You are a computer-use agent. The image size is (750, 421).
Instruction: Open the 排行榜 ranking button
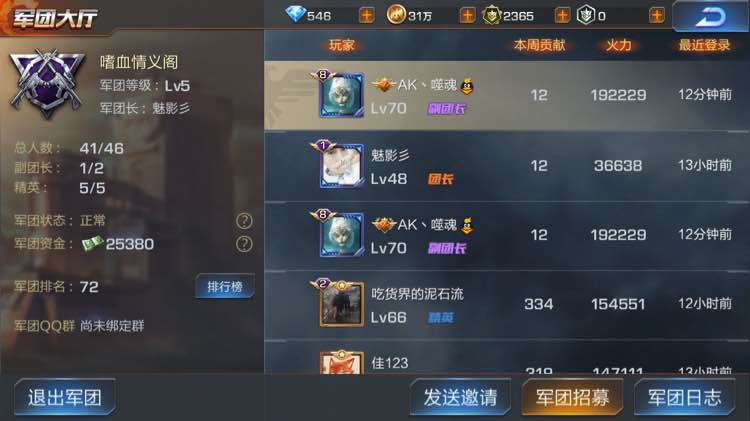tap(225, 287)
